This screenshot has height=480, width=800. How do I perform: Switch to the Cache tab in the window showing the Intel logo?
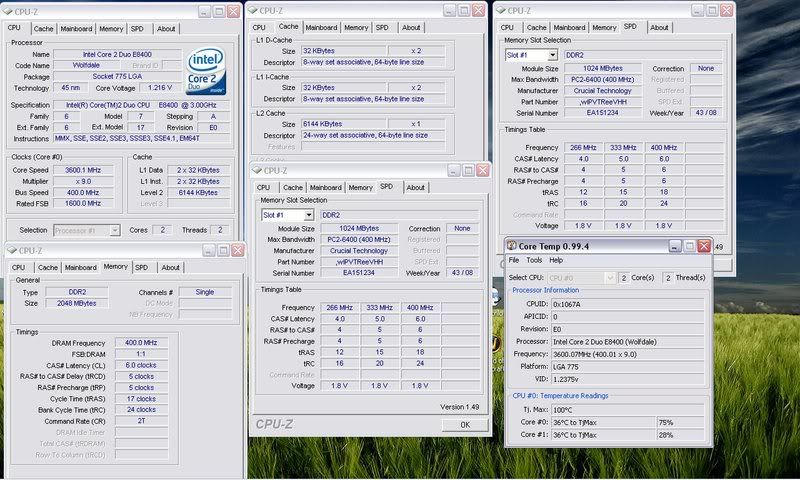pos(43,29)
